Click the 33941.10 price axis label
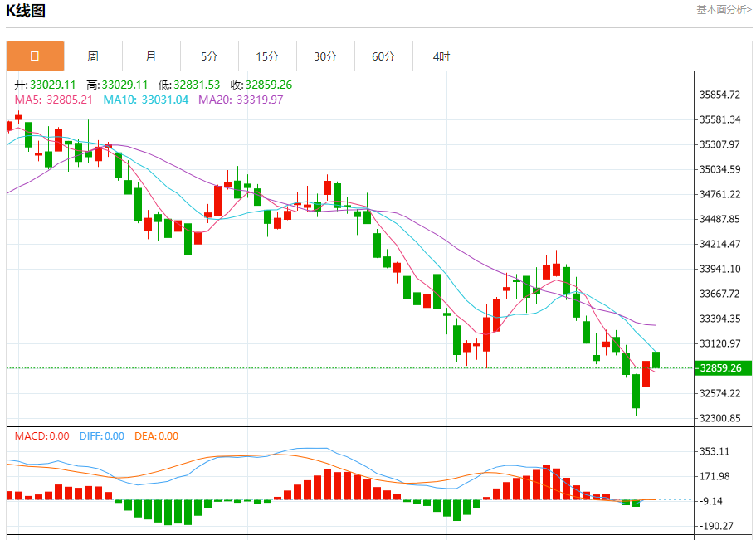Screen dimensions: 756x540 coord(719,269)
